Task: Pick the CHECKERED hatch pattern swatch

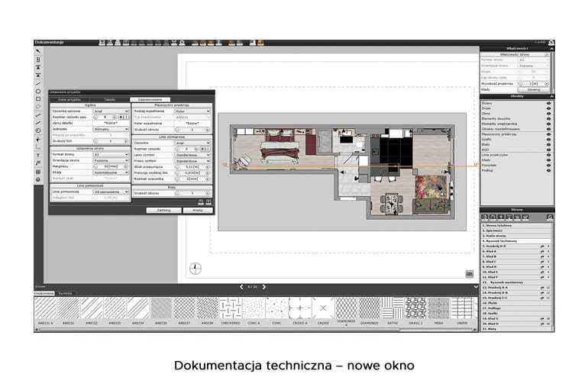Action: 231,308
